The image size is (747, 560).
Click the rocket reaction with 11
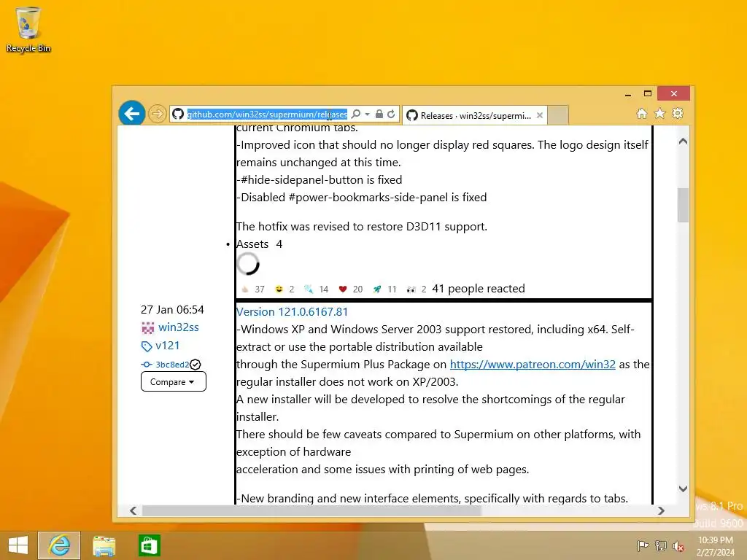pyautogui.click(x=385, y=289)
